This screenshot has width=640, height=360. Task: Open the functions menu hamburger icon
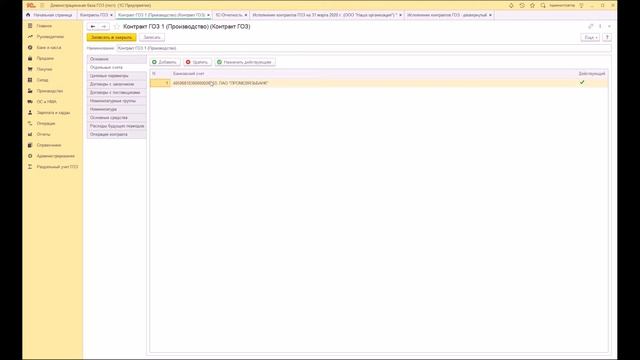(42, 5)
